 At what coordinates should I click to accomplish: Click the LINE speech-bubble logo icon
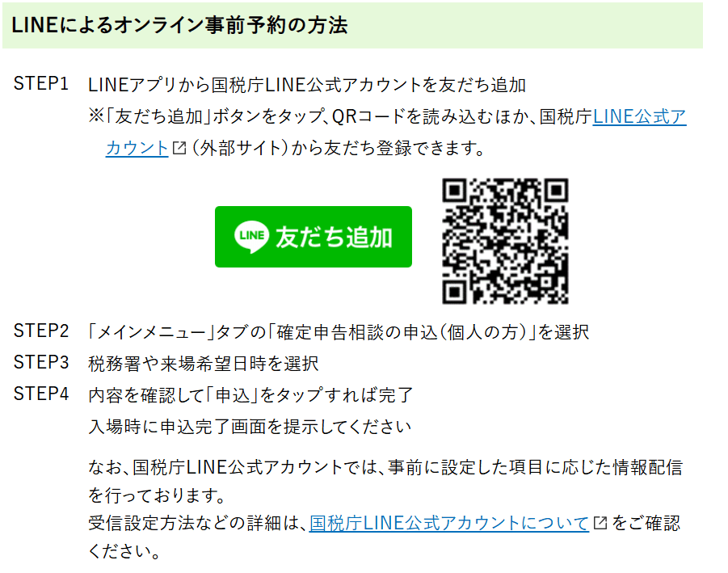tap(251, 237)
